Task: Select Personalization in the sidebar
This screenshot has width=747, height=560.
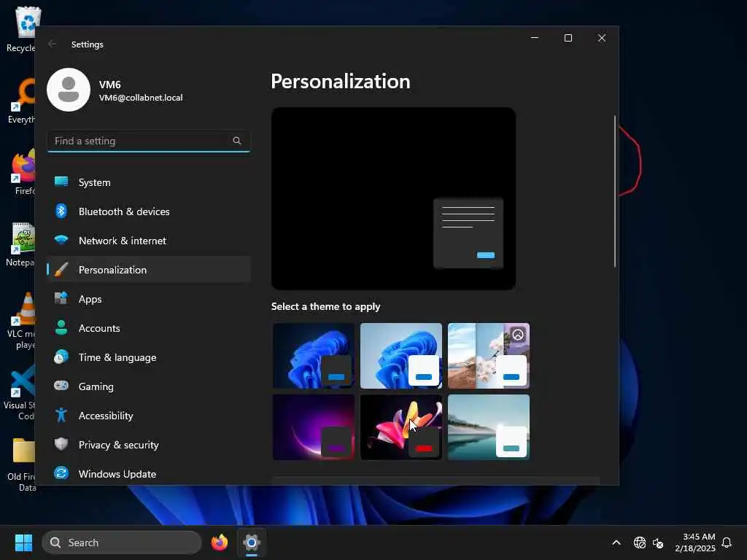Action: pyautogui.click(x=149, y=270)
